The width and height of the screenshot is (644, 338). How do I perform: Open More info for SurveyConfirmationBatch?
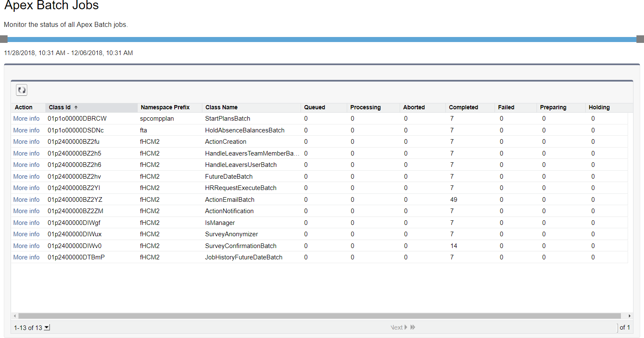(26, 246)
